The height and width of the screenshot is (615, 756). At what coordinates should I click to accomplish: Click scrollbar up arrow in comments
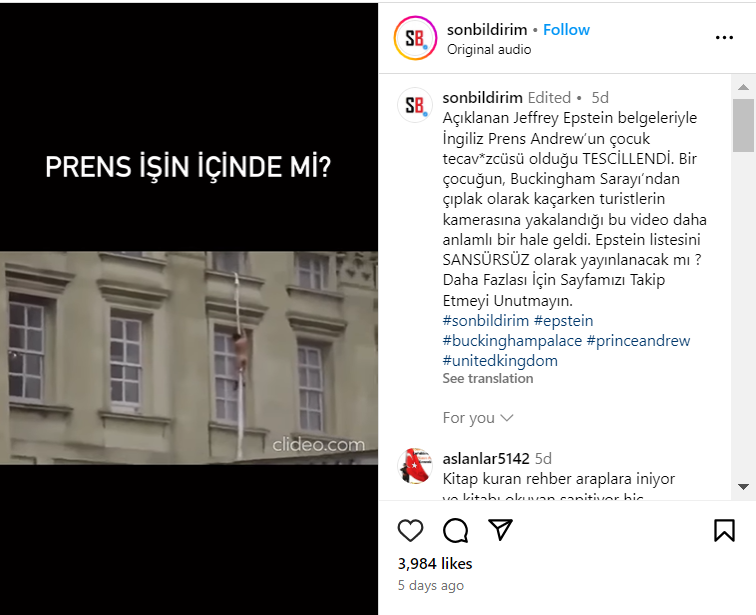[x=743, y=87]
